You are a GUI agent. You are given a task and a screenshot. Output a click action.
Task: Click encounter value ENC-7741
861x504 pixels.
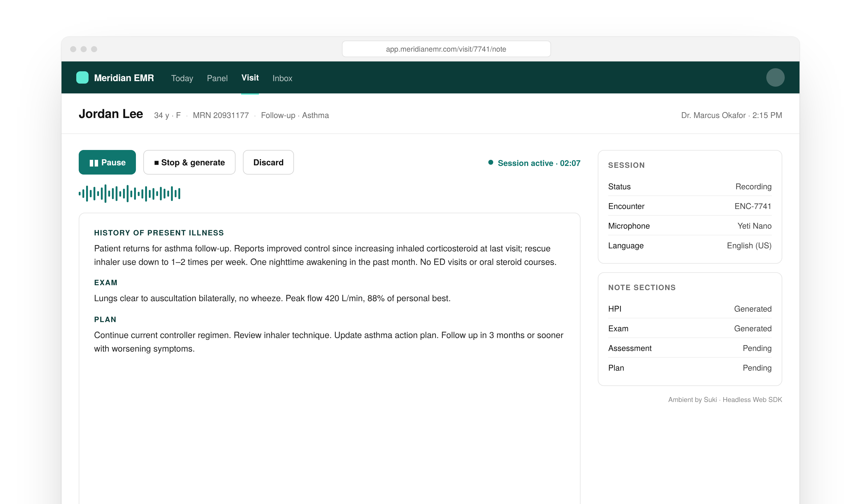pos(753,206)
